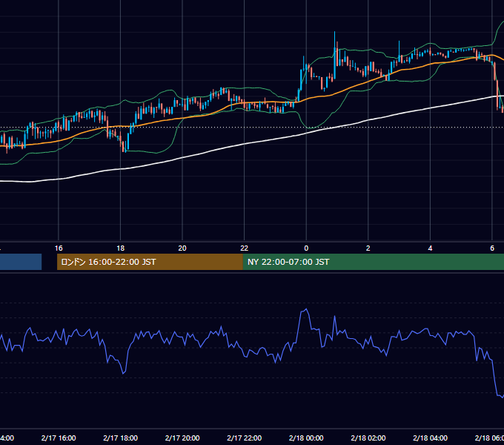This screenshot has width=504, height=445.
Task: Click the 2 hour axis label
Action: click(x=368, y=248)
